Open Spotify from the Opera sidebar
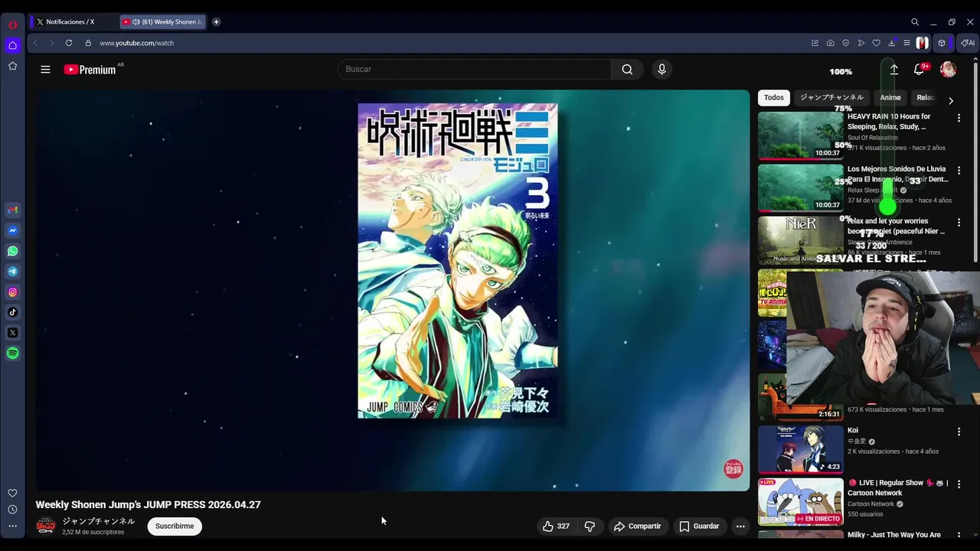The width and height of the screenshot is (980, 551). tap(13, 353)
